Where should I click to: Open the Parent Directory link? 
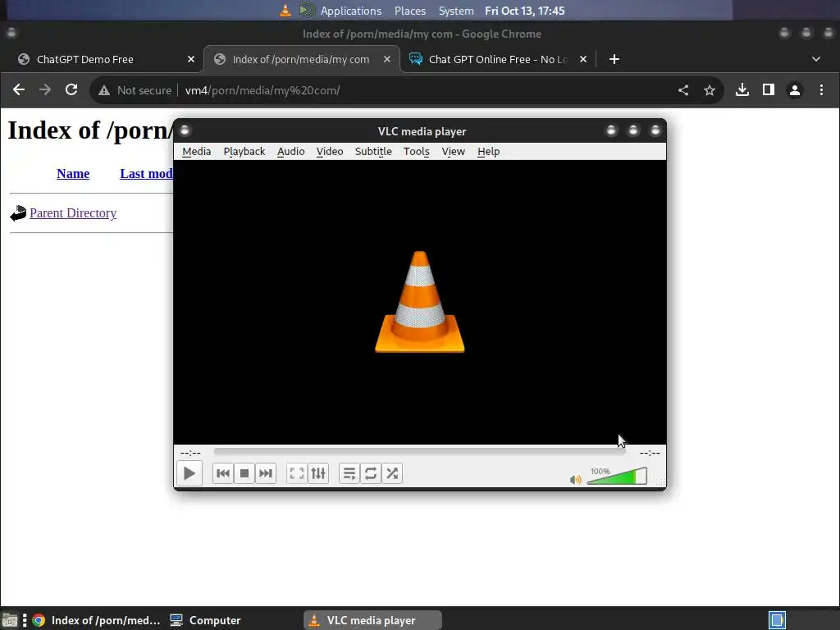(73, 213)
